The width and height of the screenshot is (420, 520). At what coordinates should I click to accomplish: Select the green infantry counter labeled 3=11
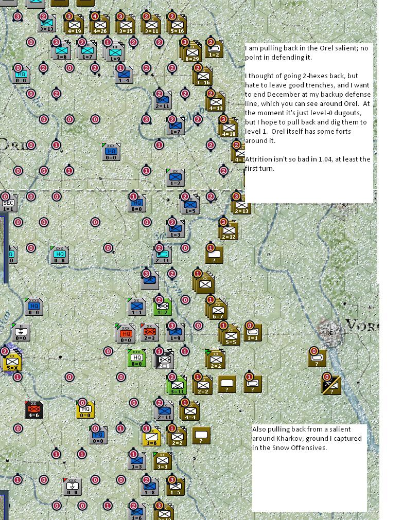(x=177, y=385)
